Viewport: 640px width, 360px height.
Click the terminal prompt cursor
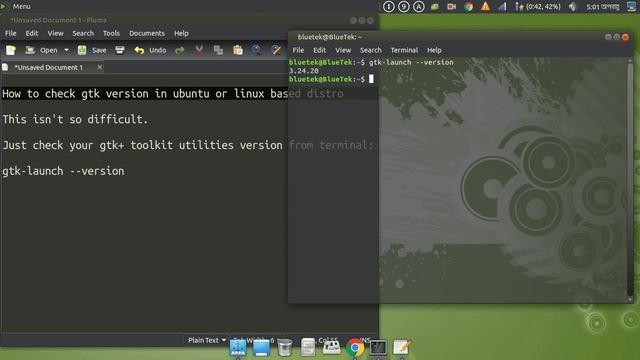point(371,79)
